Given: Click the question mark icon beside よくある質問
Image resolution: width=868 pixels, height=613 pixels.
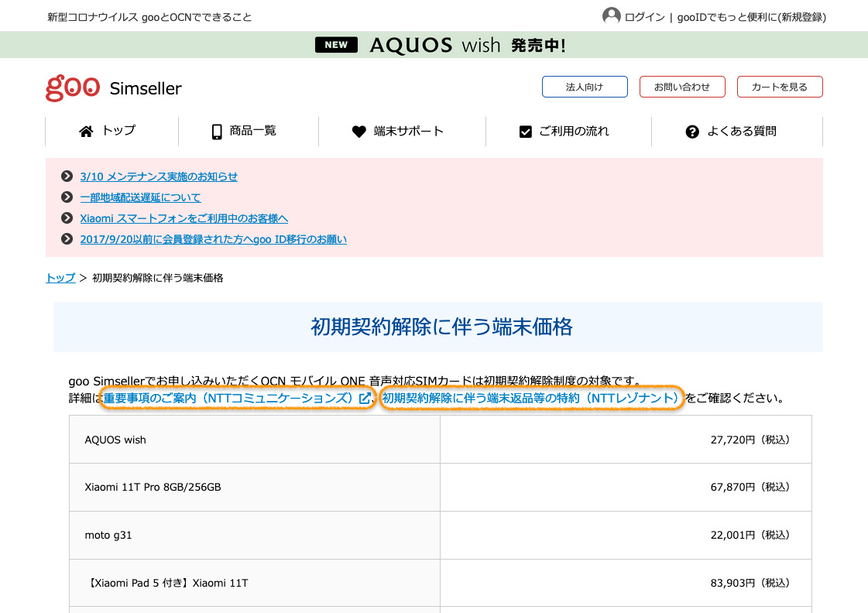Looking at the screenshot, I should pos(692,132).
